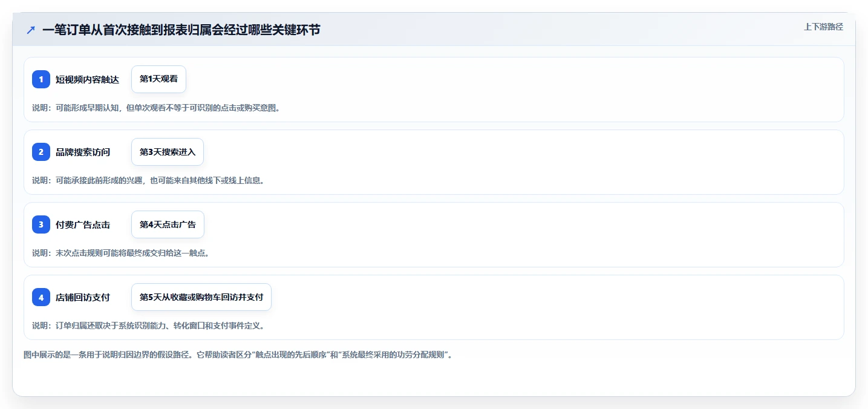868x409 pixels.
Task: Click the note 订单归属还取决于系统识别能力
Action: [x=148, y=326]
